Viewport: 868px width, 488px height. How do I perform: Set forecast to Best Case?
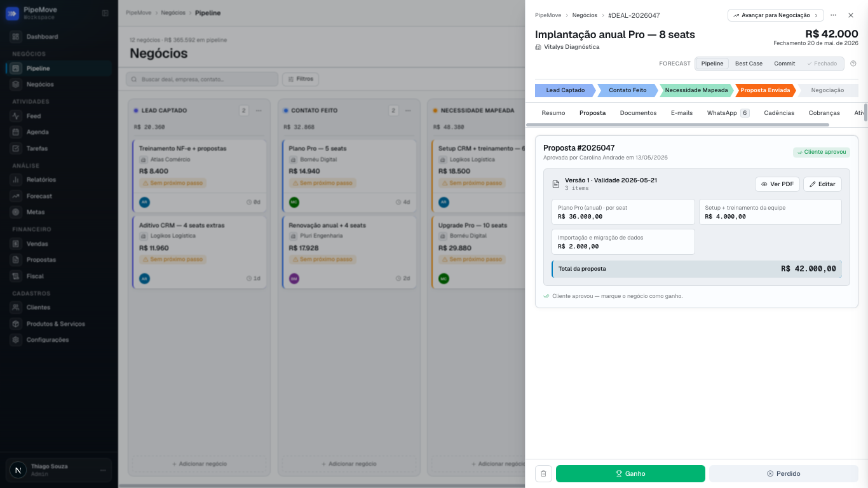[749, 64]
